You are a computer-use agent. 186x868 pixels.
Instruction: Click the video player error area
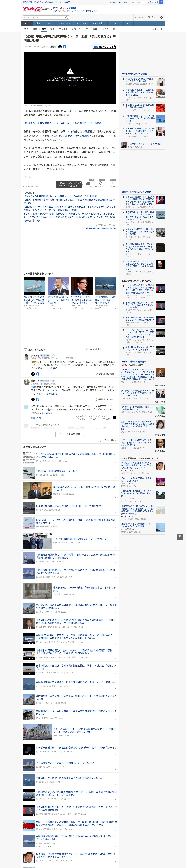click(x=70, y=78)
